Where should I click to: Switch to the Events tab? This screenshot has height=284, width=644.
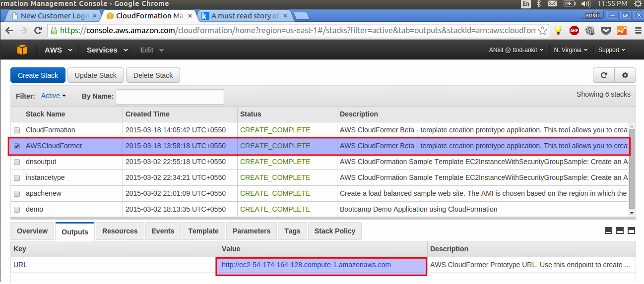tap(163, 231)
